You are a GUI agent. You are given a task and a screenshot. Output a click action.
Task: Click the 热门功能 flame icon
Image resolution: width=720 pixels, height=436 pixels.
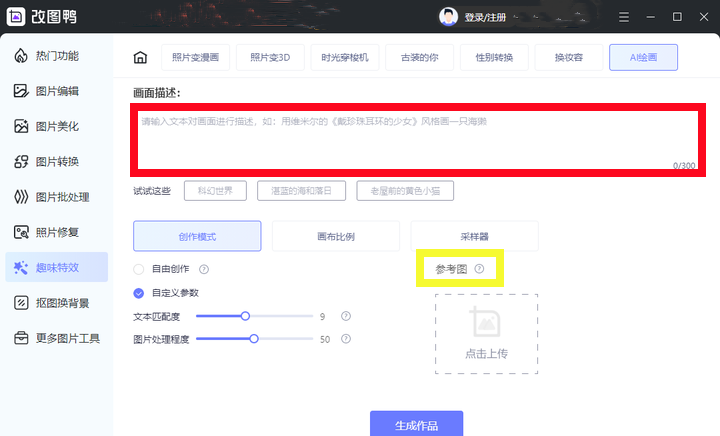21,56
